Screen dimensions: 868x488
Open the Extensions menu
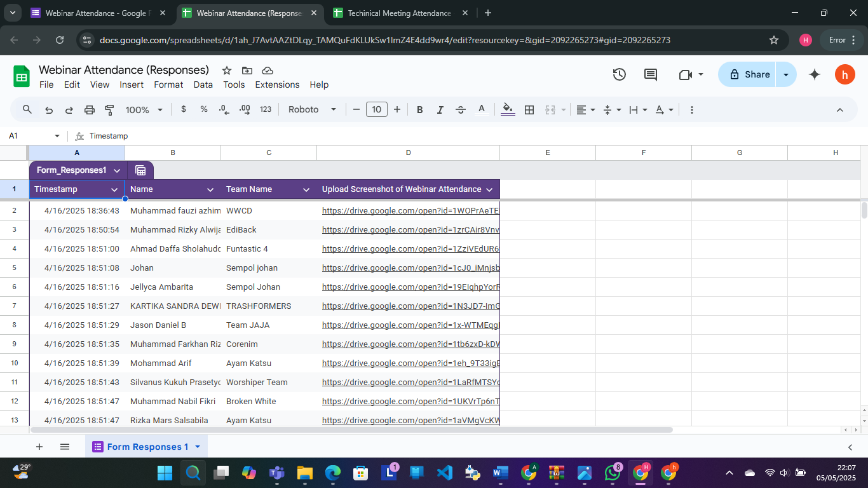[x=277, y=85]
